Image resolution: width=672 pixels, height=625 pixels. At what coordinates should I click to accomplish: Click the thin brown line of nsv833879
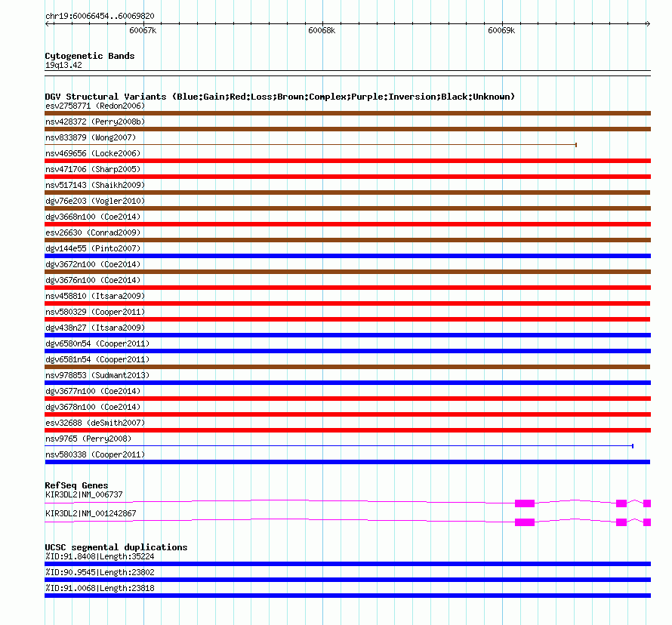coord(310,145)
